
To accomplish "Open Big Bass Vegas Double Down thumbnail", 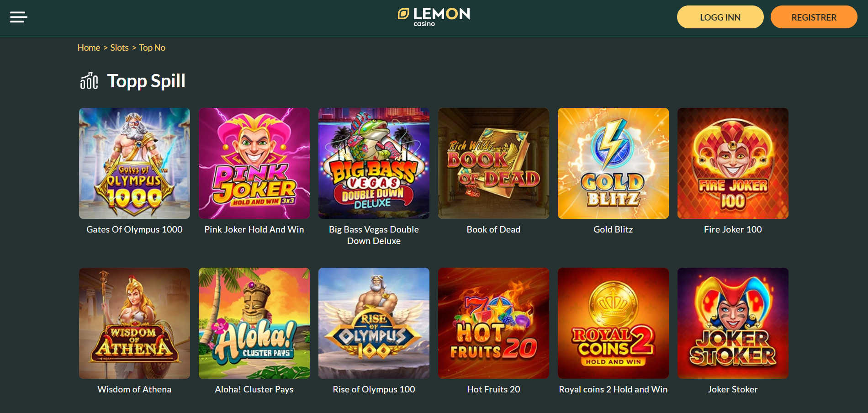I will [x=374, y=163].
